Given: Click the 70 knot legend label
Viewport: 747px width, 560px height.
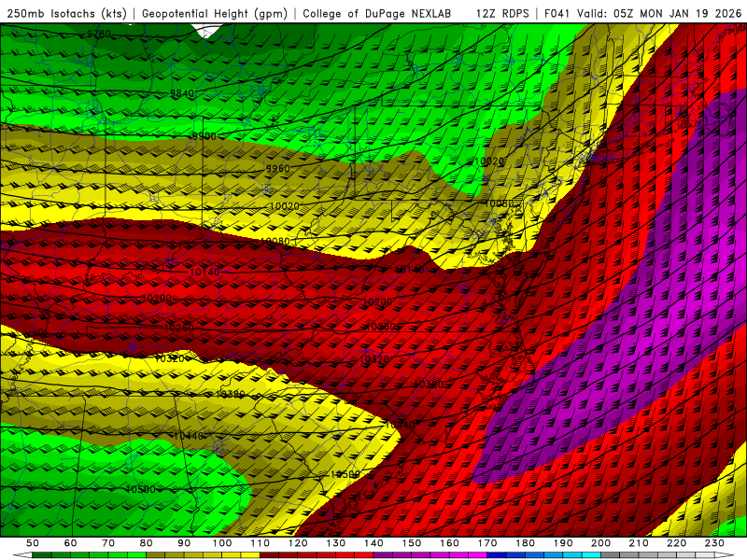Looking at the screenshot, I should tap(108, 543).
